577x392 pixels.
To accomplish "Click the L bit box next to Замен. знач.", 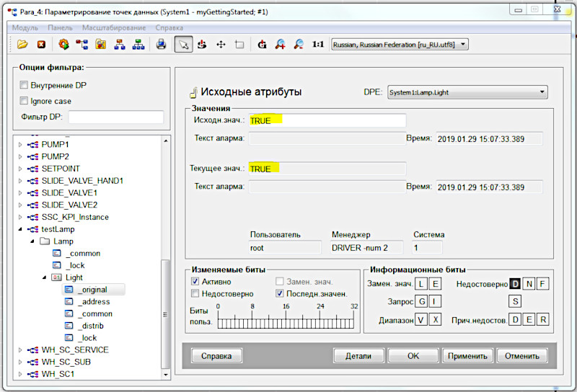I will pos(421,283).
